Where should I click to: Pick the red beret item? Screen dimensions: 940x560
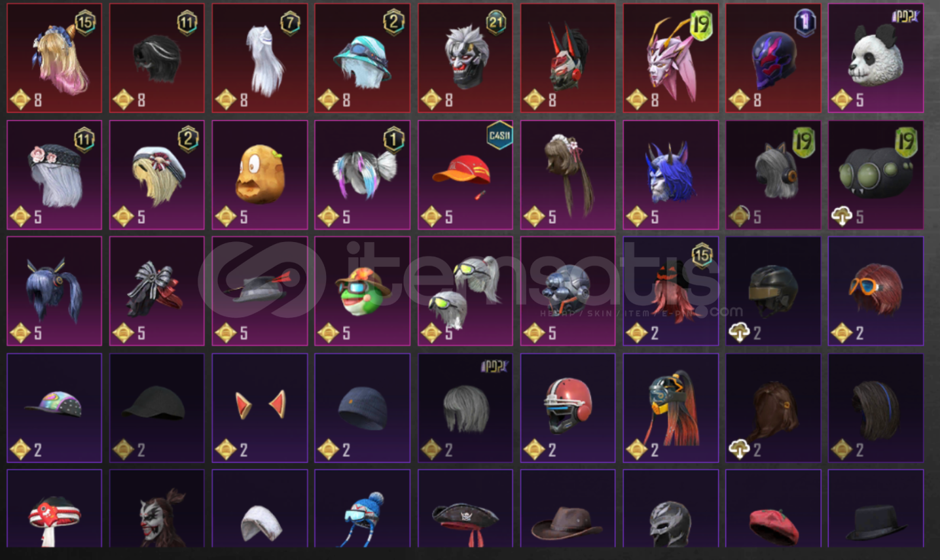tap(773, 508)
